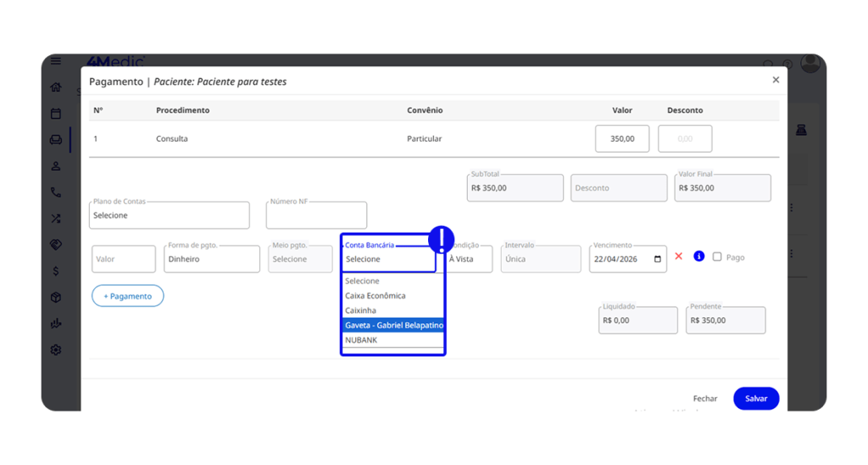The image size is (868, 465).
Task: Click the settings gear in the sidebar
Action: click(x=56, y=350)
